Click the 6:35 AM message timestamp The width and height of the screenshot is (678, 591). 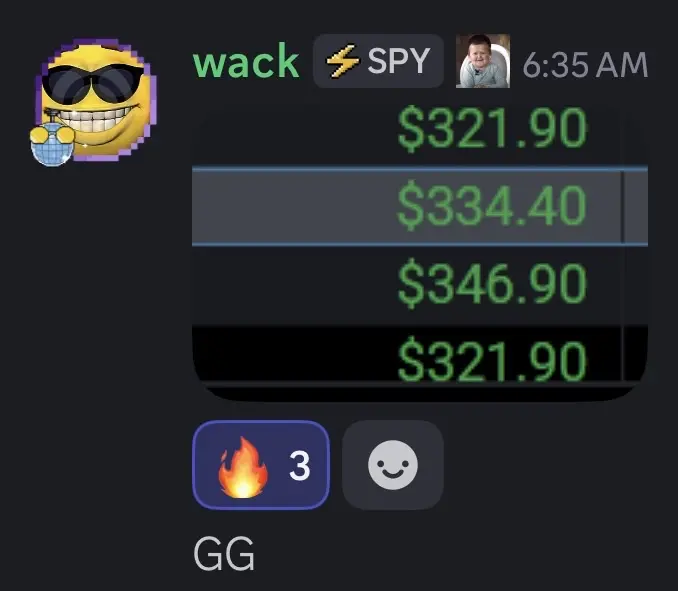coord(585,65)
